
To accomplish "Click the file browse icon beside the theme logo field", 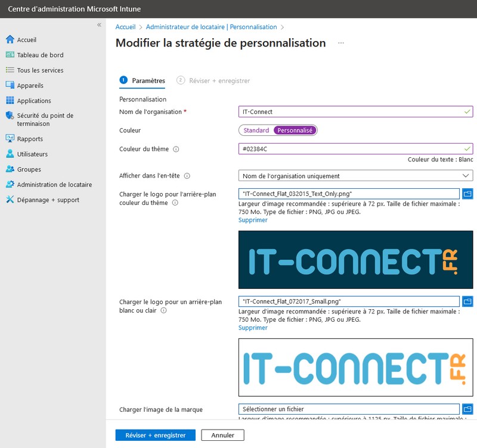I will point(467,192).
